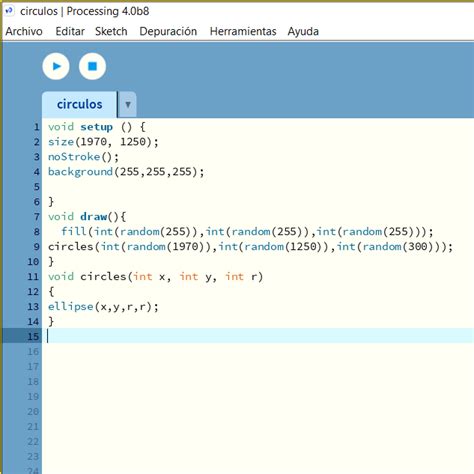This screenshot has height=474, width=474.
Task: Click line number 10 in the gutter
Action: click(33, 261)
